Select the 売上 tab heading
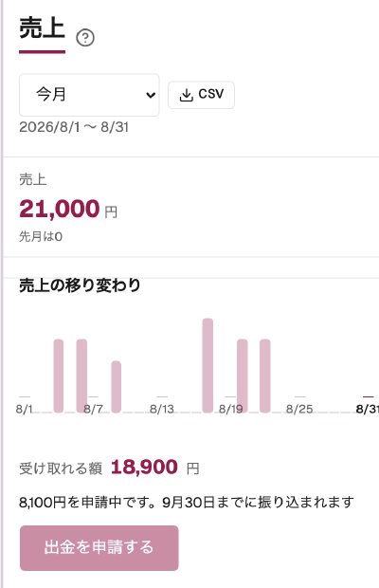This screenshot has height=588, width=379. [x=43, y=28]
